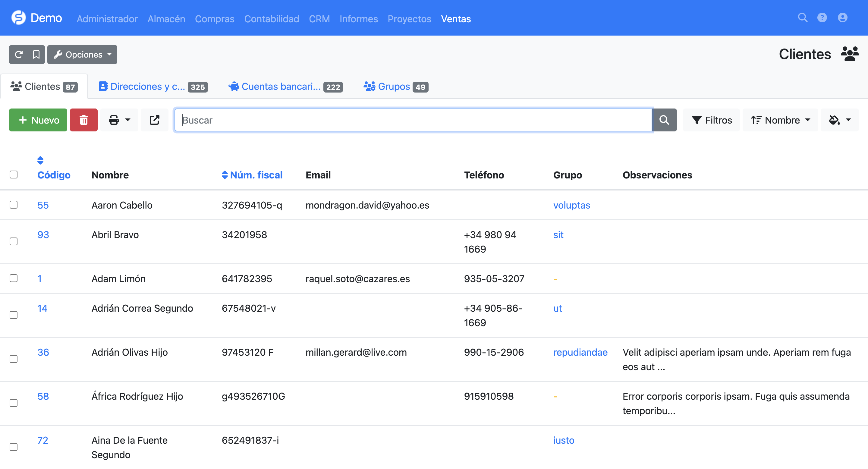The width and height of the screenshot is (868, 469).
Task: Open the sit group link
Action: [558, 235]
